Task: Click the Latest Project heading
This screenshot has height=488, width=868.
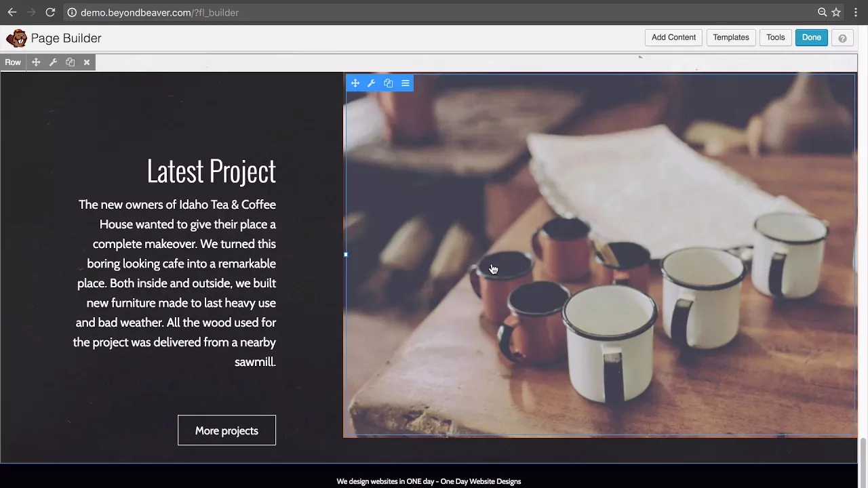Action: [211, 171]
